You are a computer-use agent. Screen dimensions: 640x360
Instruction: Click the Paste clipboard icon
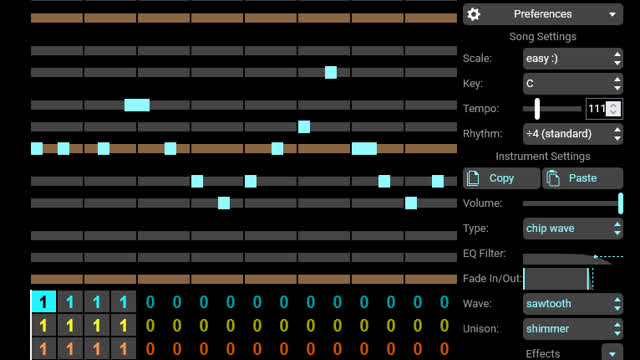pos(553,178)
